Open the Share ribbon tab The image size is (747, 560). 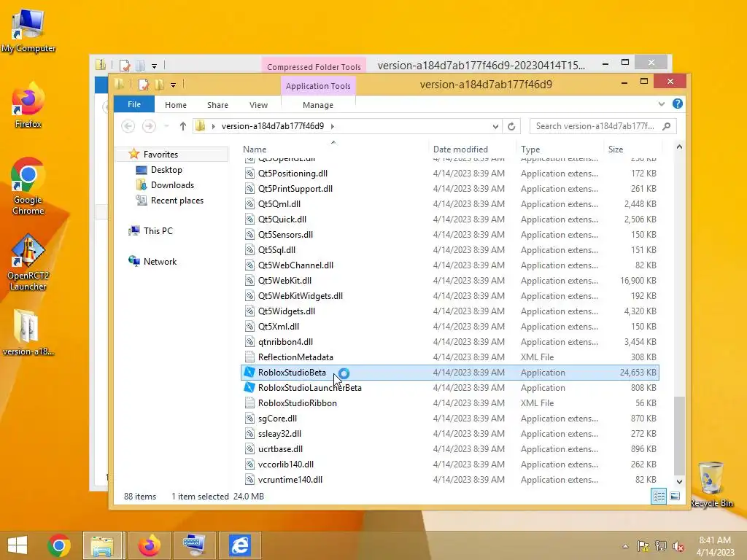point(217,105)
